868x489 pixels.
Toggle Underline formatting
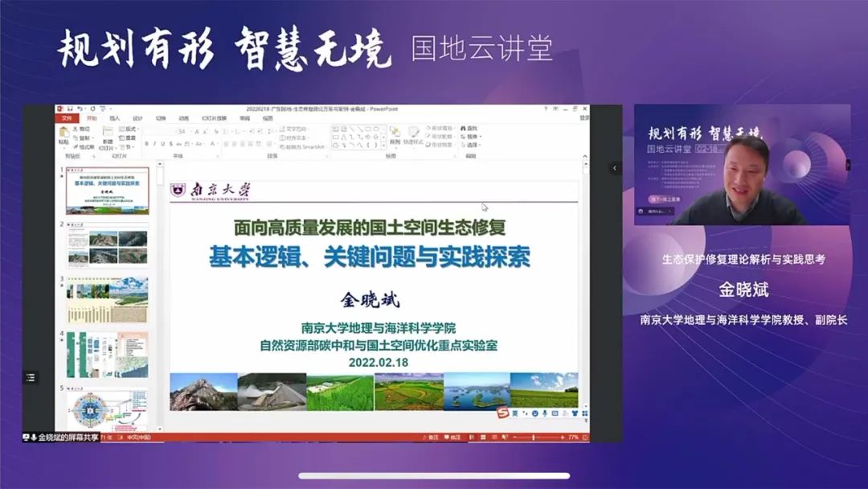[x=162, y=144]
